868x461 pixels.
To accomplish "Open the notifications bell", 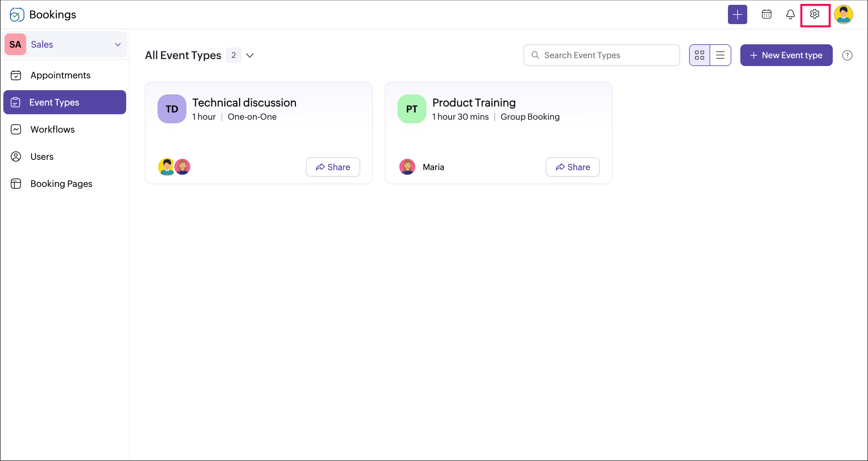I will pyautogui.click(x=791, y=14).
